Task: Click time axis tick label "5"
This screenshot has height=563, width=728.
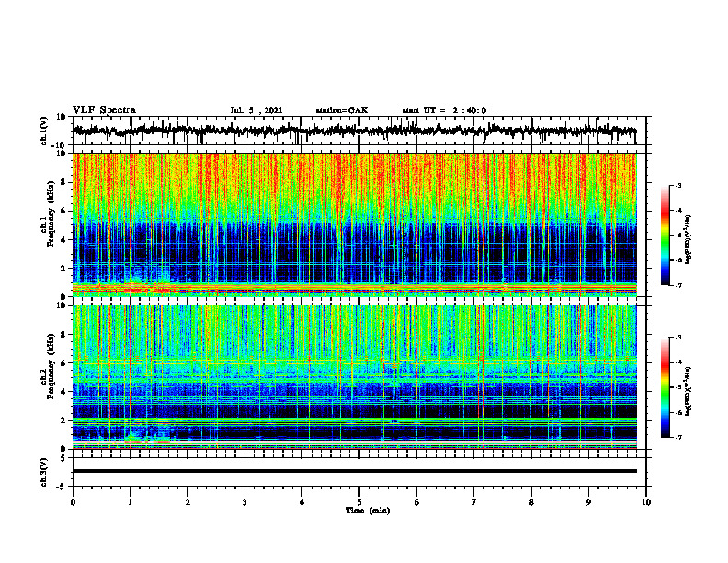Action: point(359,502)
